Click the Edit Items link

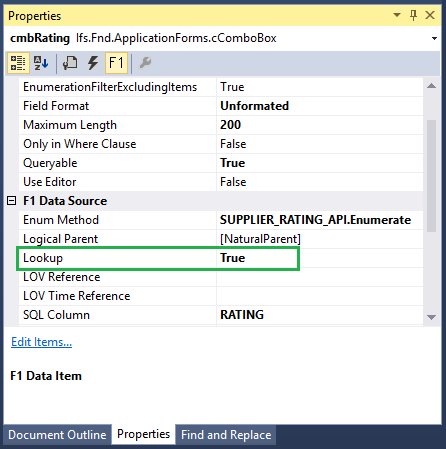[x=41, y=342]
